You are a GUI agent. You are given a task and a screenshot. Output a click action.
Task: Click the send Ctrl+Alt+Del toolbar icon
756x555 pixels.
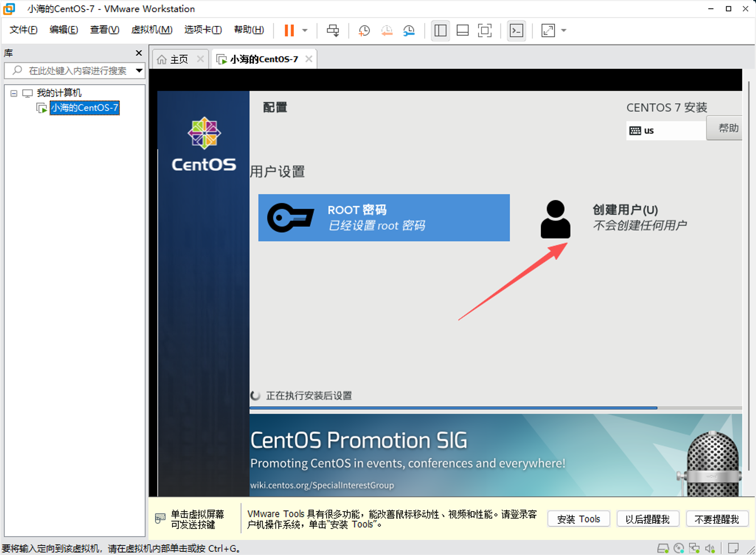pos(333,31)
